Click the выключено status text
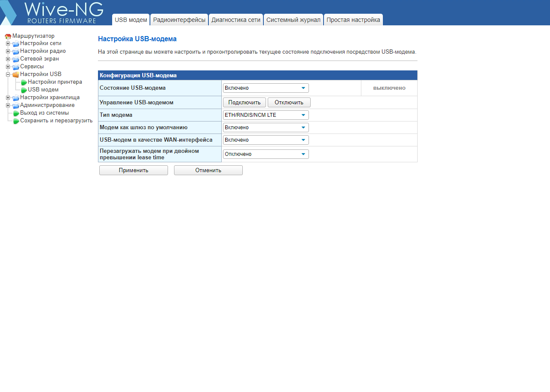 click(389, 88)
